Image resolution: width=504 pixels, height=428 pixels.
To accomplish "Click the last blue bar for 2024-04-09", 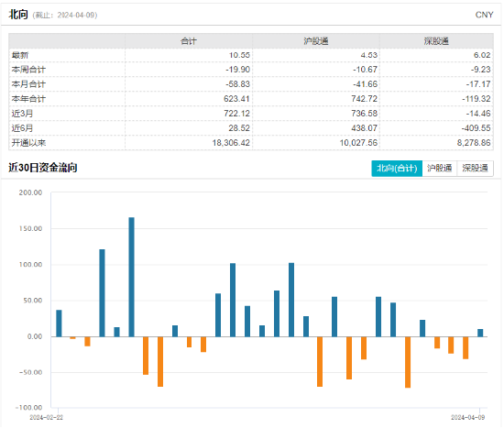I will pos(480,333).
